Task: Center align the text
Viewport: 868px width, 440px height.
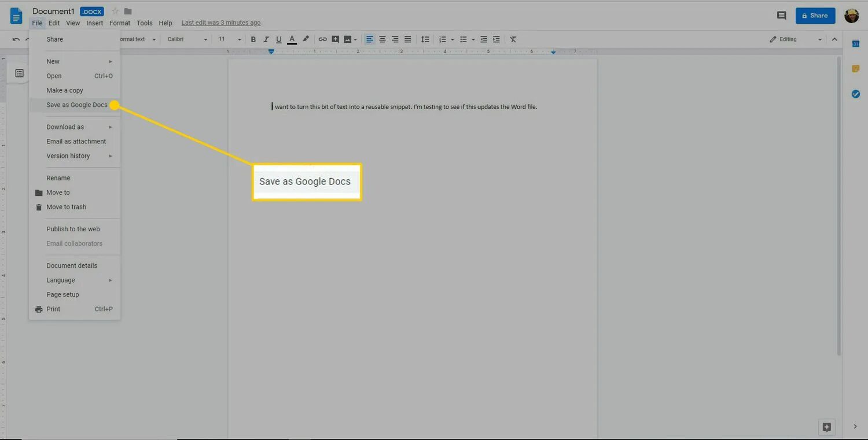Action: (x=382, y=39)
